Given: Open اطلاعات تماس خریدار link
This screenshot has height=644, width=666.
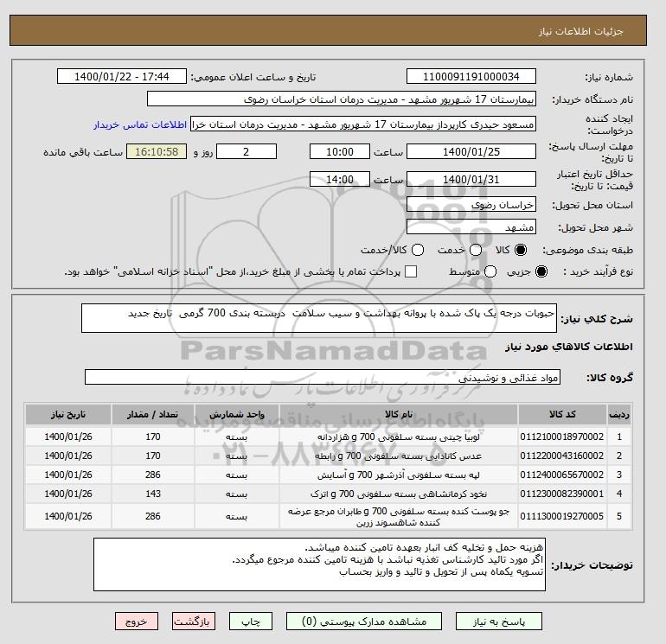Looking at the screenshot, I should [140, 124].
